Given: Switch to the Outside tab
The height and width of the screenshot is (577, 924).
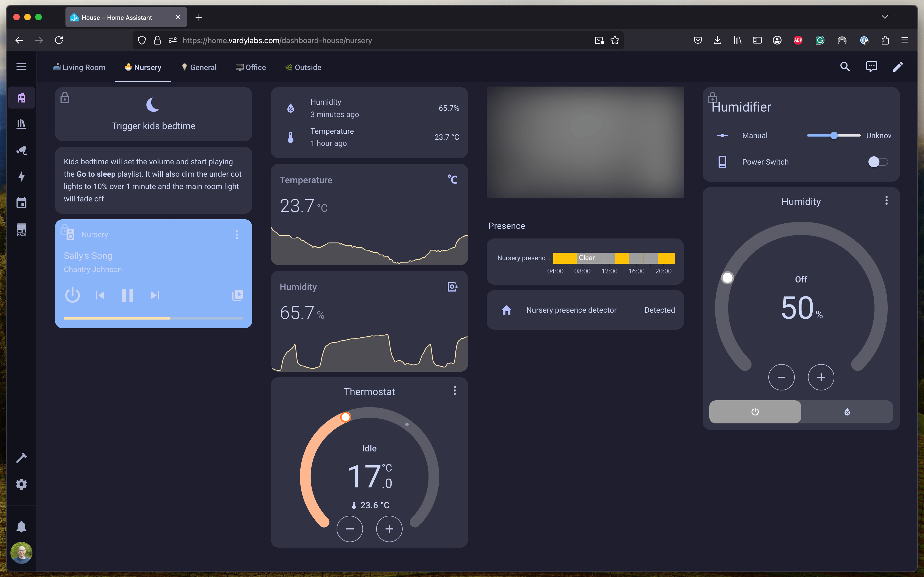Looking at the screenshot, I should [x=303, y=67].
